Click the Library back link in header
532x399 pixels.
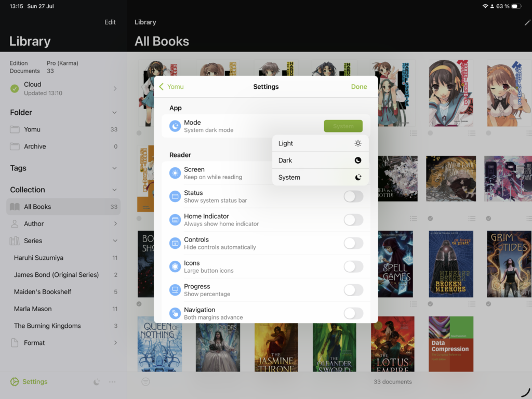pos(145,22)
